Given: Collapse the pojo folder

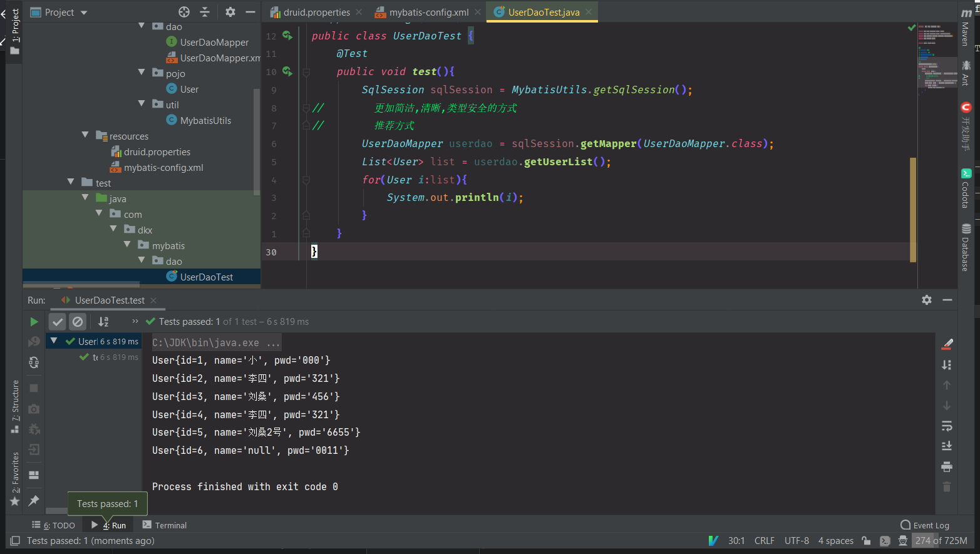Looking at the screenshot, I should [142, 73].
